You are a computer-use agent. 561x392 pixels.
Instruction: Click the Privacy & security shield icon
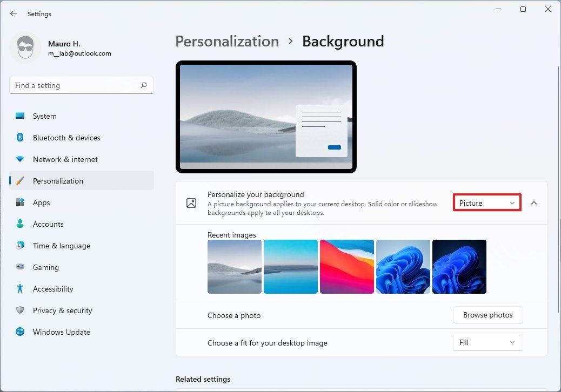pyautogui.click(x=20, y=310)
